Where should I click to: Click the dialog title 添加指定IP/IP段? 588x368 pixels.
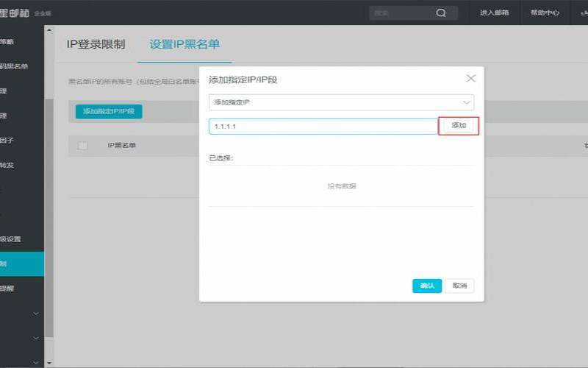[243, 79]
